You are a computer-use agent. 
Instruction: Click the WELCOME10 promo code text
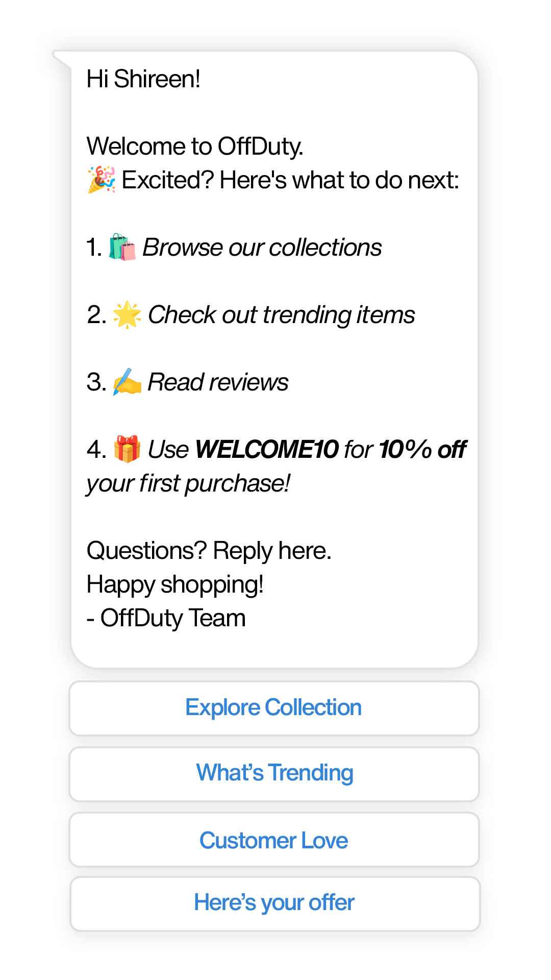point(268,449)
